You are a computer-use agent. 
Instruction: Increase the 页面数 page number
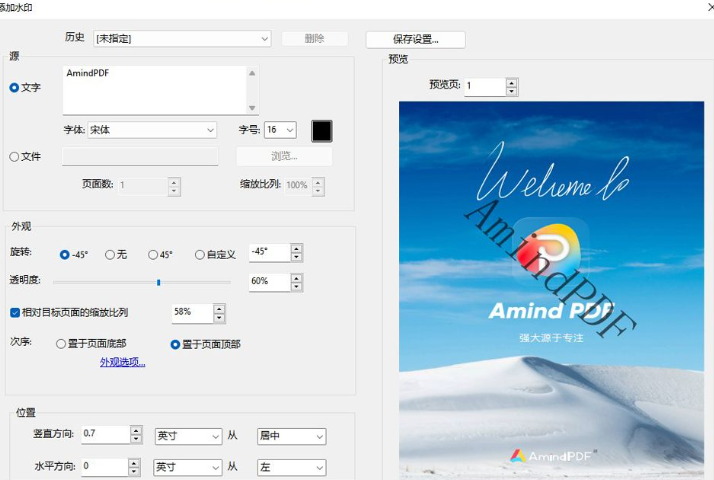(173, 182)
